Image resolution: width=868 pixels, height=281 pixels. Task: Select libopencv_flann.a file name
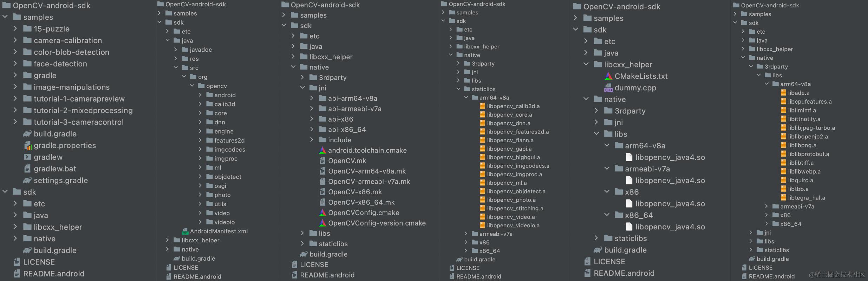click(x=510, y=140)
